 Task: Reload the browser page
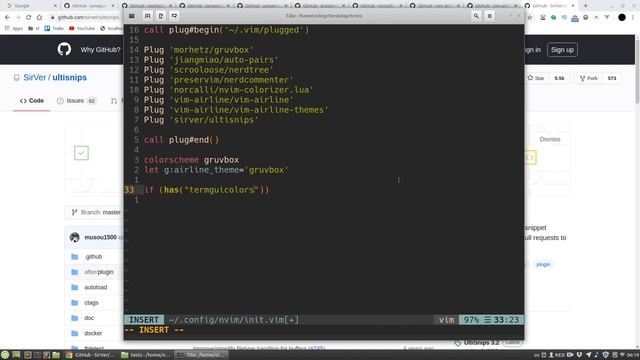(x=28, y=18)
